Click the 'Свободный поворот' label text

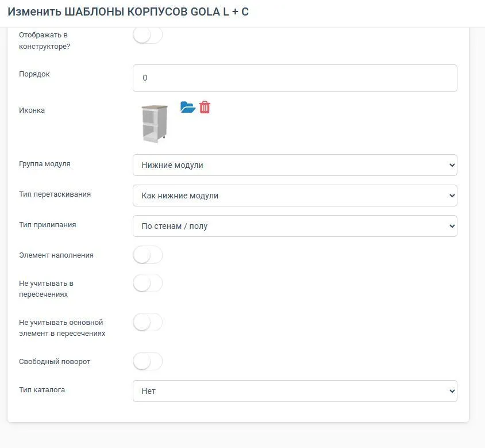click(55, 362)
